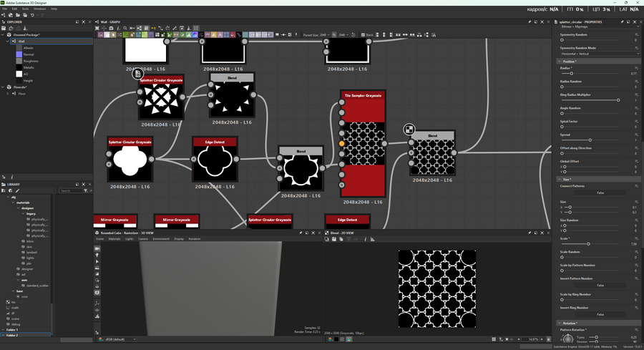
Task: Click the Undo arrow in main toolbar
Action: click(34, 15)
